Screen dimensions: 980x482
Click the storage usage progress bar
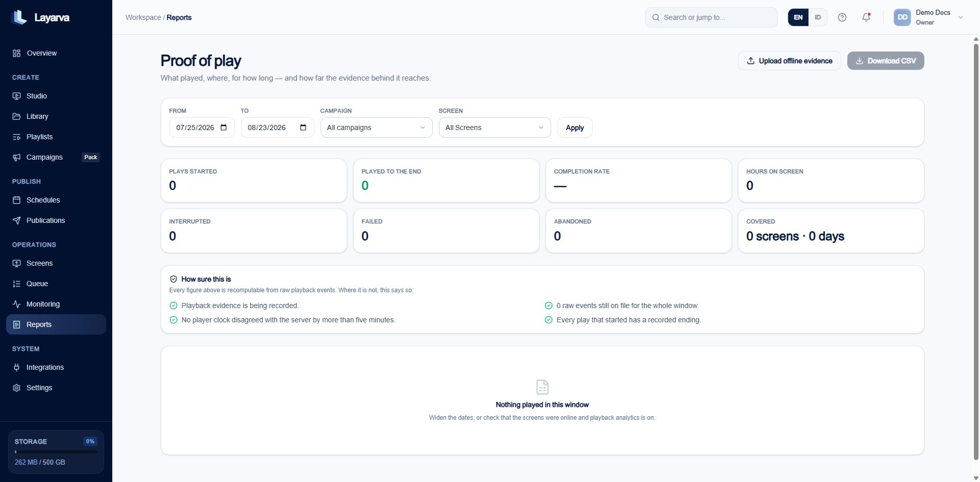pyautogui.click(x=56, y=452)
